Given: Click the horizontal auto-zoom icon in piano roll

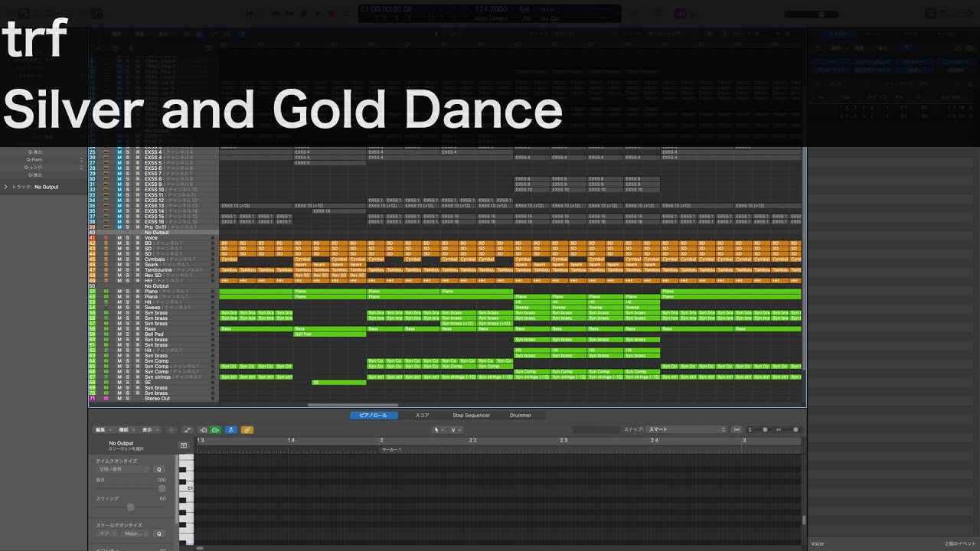Looking at the screenshot, I should pyautogui.click(x=737, y=430).
